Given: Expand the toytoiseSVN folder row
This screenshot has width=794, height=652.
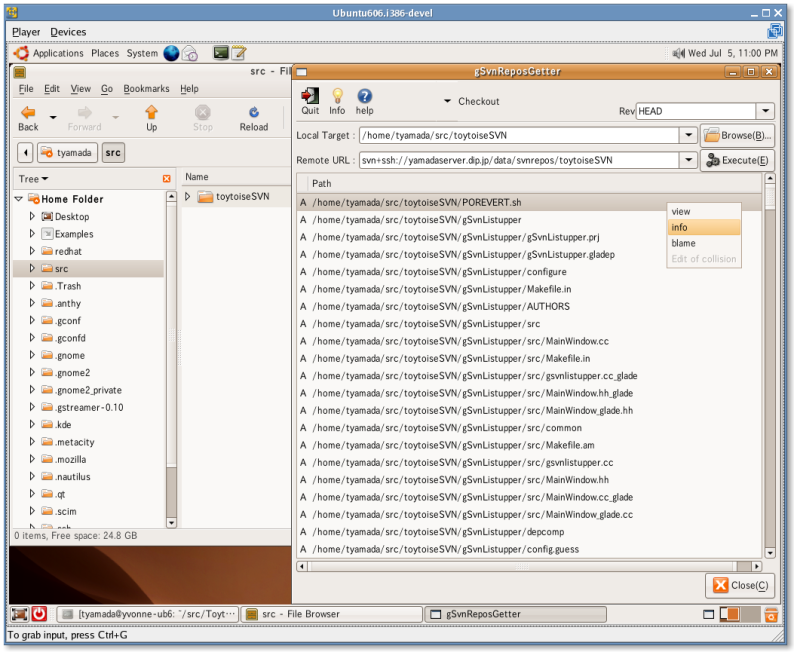Looking at the screenshot, I should (x=187, y=196).
